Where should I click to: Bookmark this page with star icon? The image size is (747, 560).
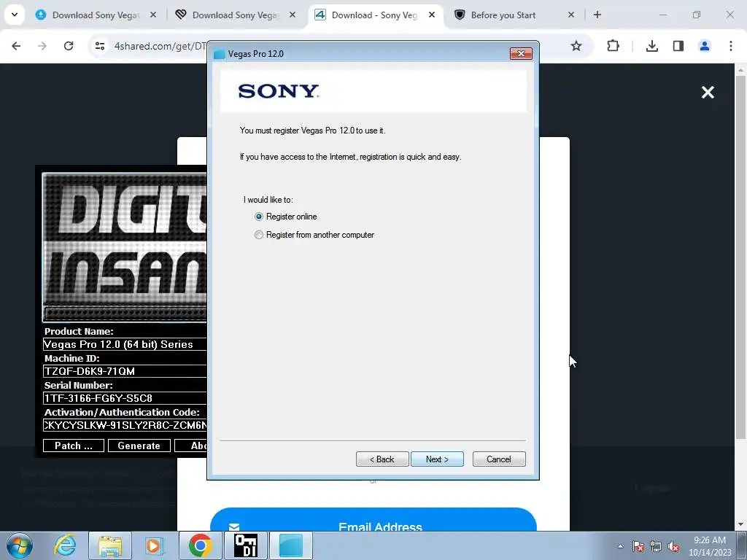coord(576,46)
